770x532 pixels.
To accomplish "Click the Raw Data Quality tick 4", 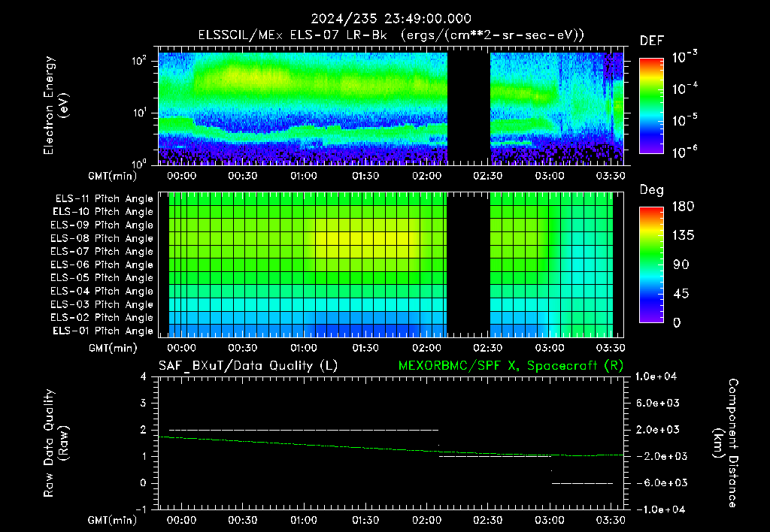I will [x=144, y=376].
